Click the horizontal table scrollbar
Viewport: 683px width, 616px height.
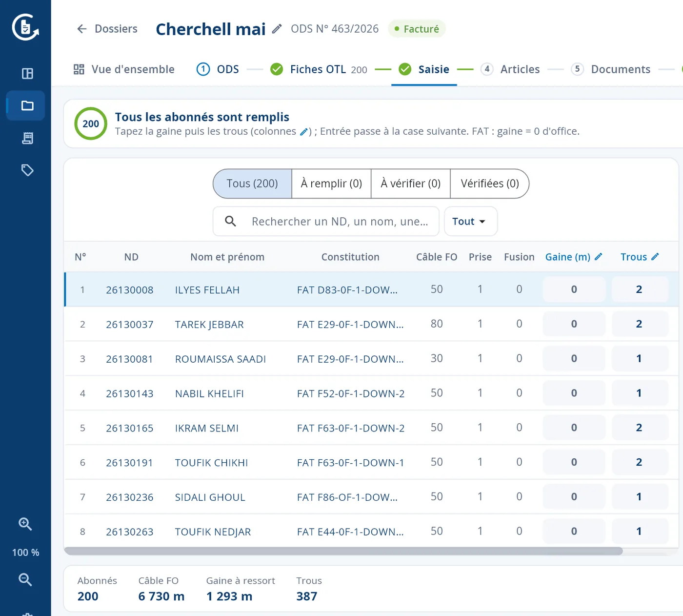click(343, 551)
